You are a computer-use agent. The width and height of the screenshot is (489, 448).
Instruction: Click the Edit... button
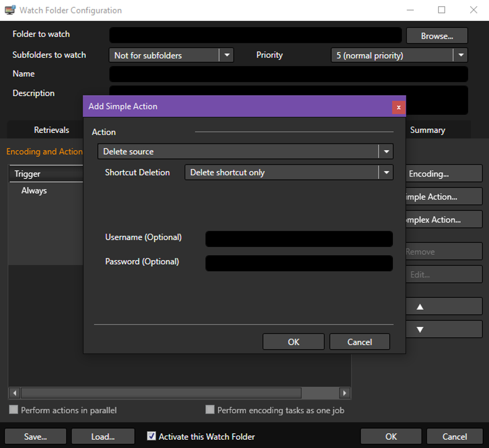pyautogui.click(x=444, y=274)
